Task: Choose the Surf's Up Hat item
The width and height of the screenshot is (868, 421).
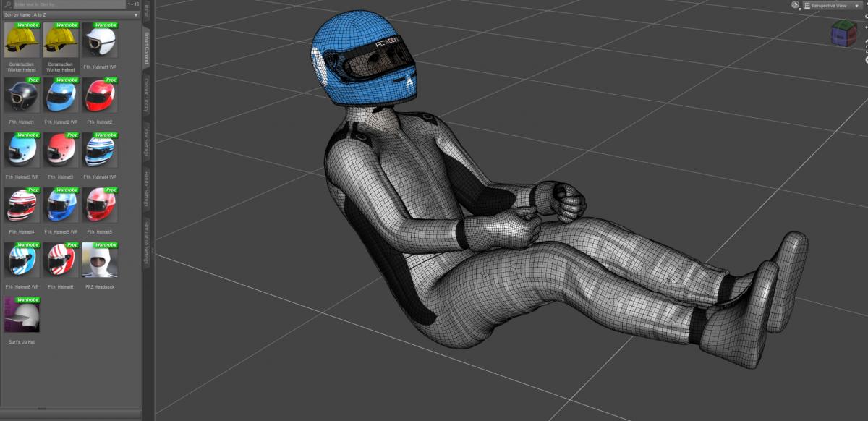Action: [x=22, y=316]
